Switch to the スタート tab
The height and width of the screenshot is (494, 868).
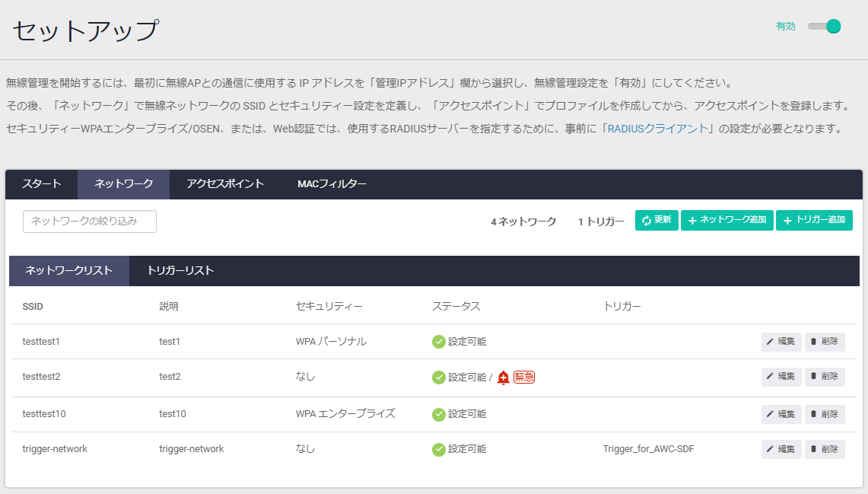click(41, 184)
